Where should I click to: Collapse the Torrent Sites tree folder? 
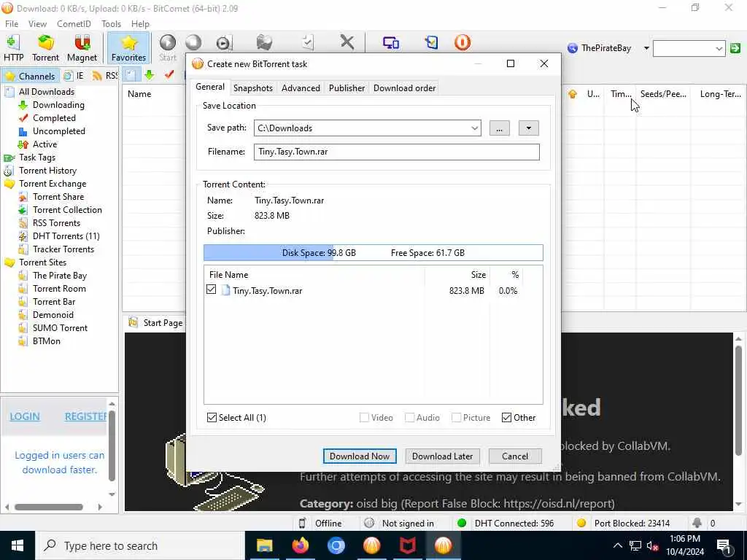[9, 262]
